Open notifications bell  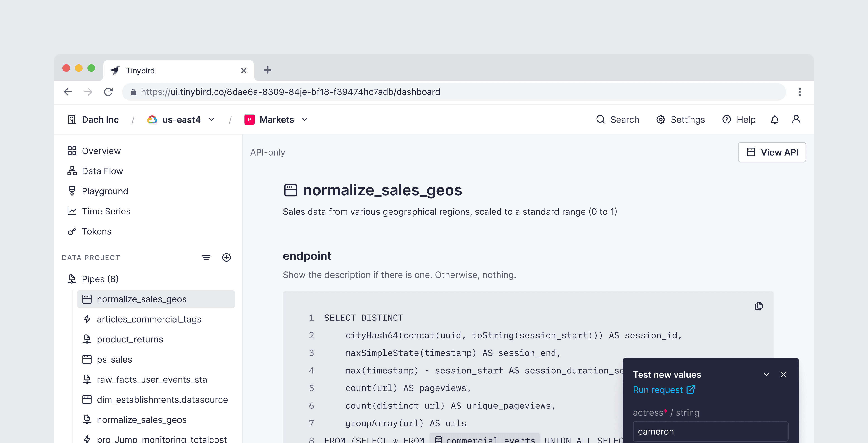coord(775,120)
